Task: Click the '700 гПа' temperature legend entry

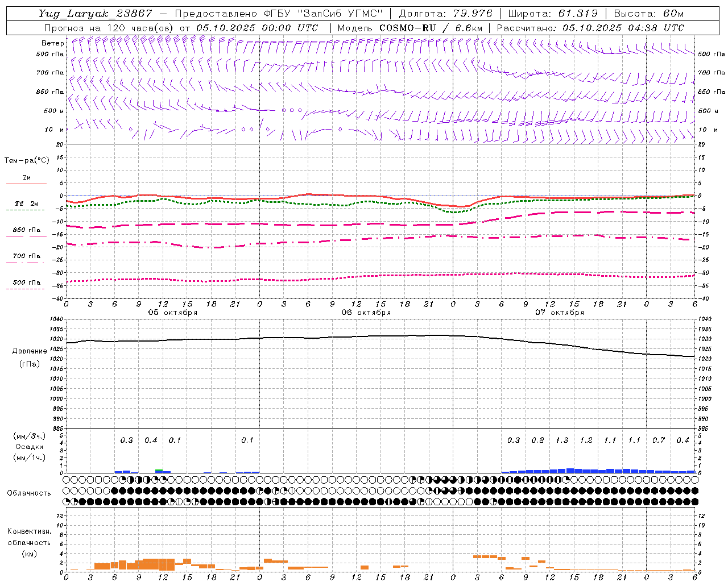Action: click(27, 256)
